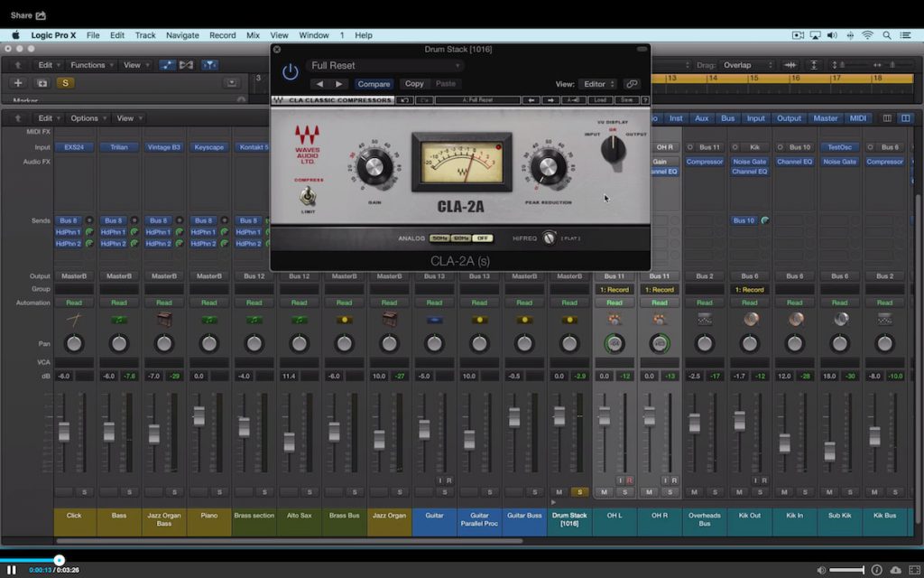Click the duplicate track button
The width and height of the screenshot is (924, 578).
tap(42, 83)
